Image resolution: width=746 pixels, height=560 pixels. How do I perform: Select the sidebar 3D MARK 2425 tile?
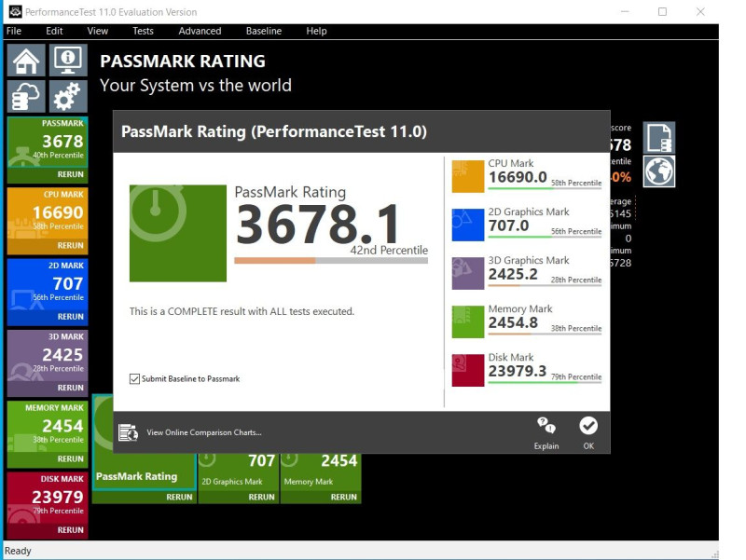(48, 356)
